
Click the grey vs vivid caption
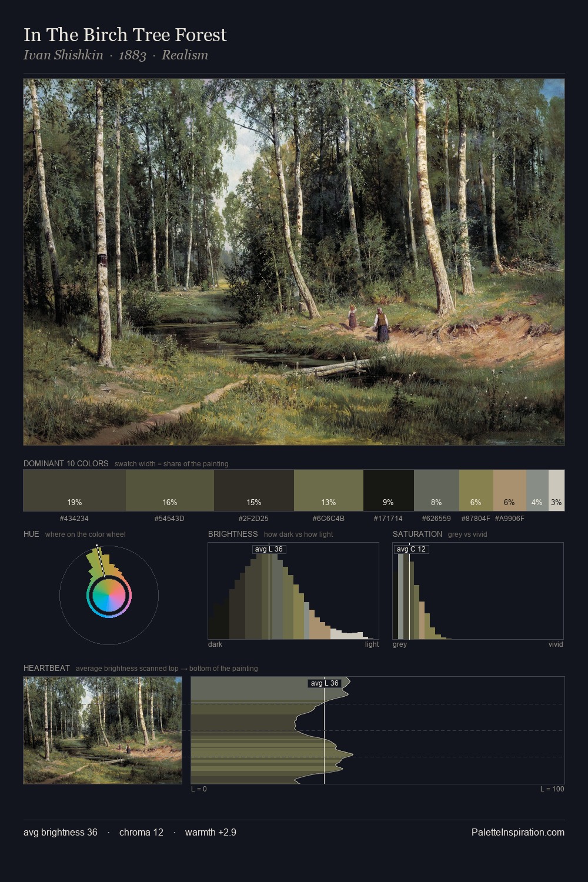[x=467, y=534]
